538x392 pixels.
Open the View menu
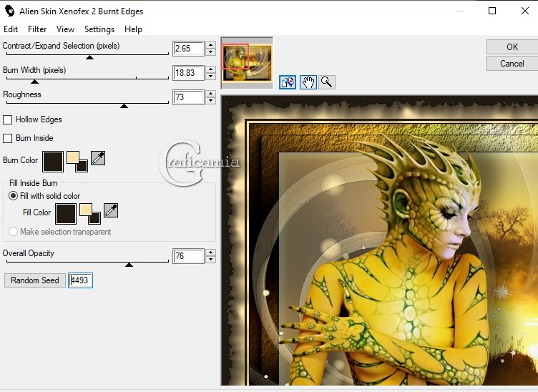[x=65, y=29]
